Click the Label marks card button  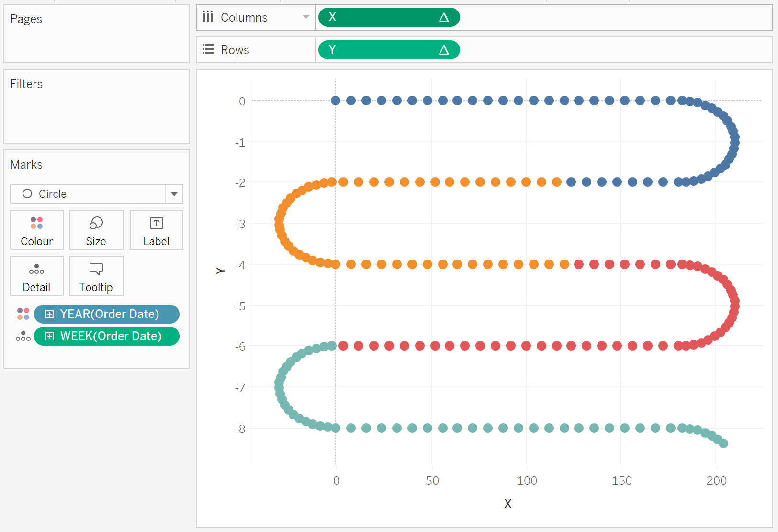coord(156,230)
